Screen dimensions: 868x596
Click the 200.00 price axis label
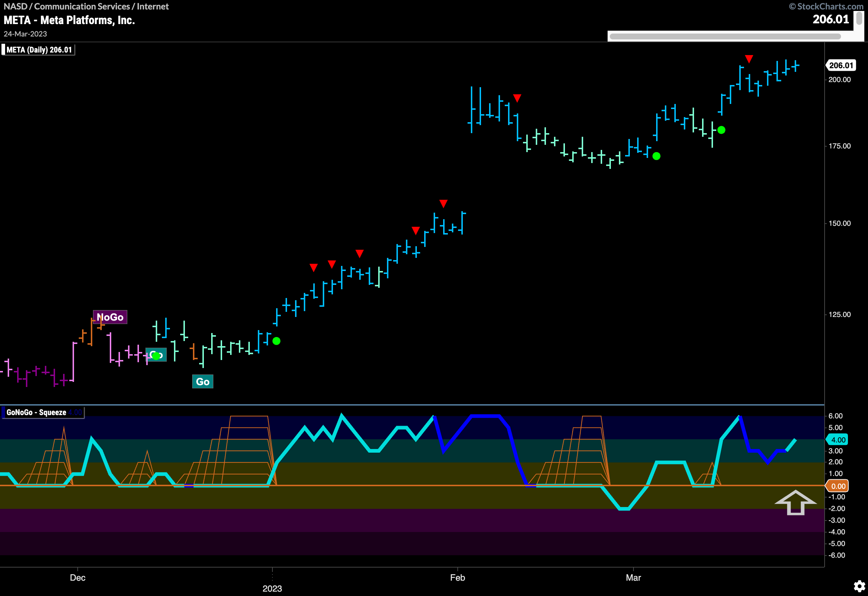click(840, 80)
